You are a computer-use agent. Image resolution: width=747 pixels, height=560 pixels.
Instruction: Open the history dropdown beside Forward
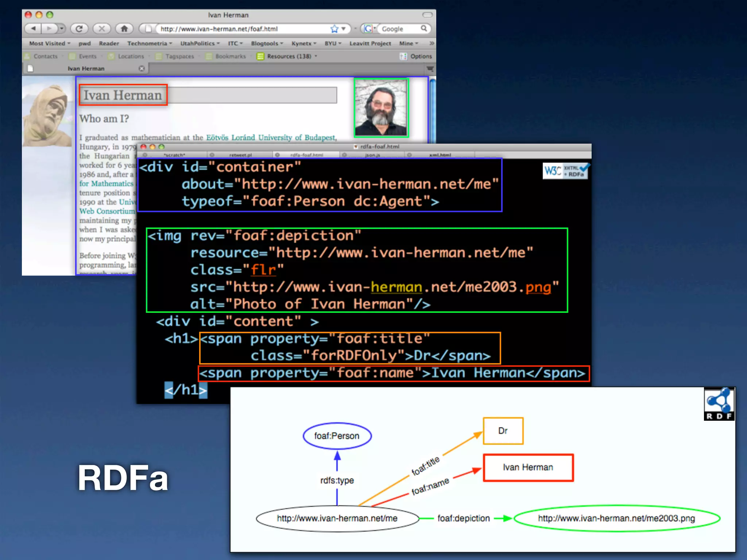[x=62, y=28]
